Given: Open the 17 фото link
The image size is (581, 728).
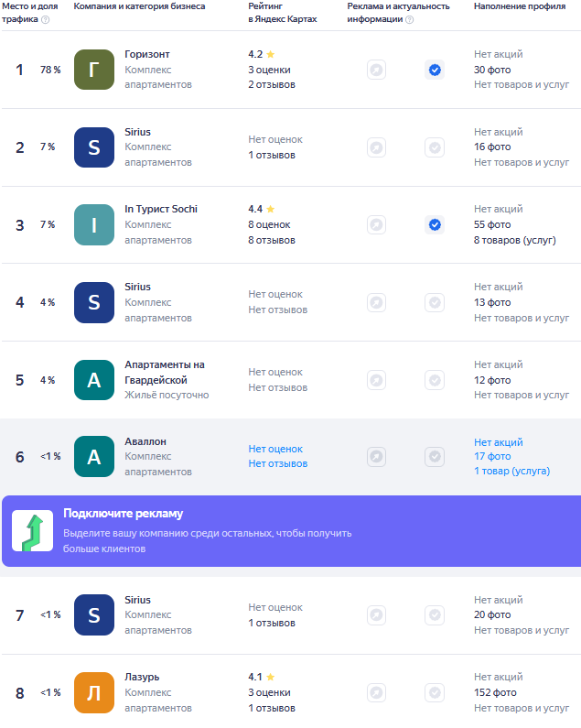Looking at the screenshot, I should click(x=492, y=456).
